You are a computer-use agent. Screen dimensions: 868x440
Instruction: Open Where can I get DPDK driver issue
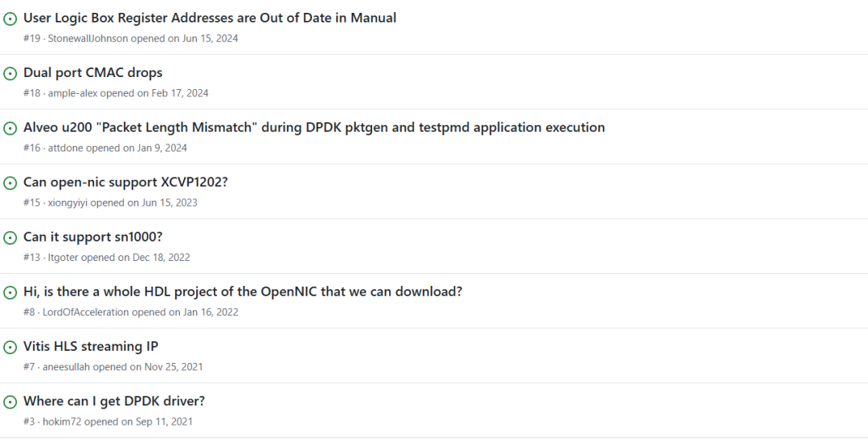pyautogui.click(x=114, y=401)
